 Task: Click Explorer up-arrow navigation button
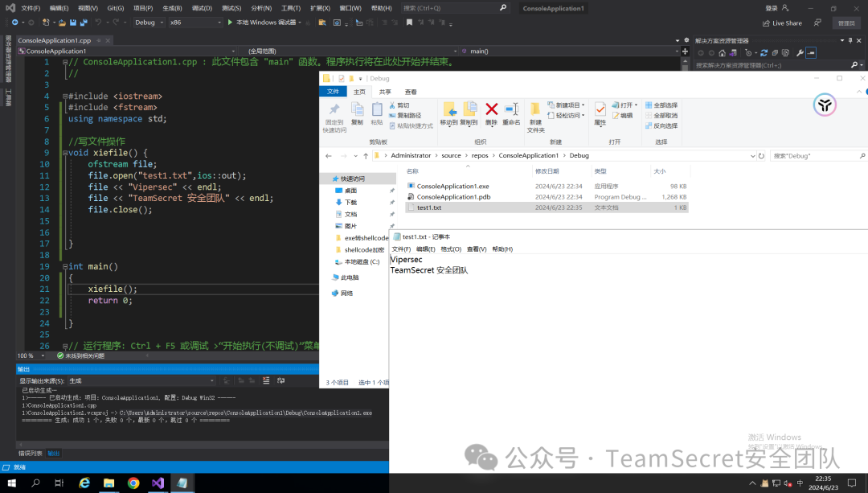tap(366, 156)
